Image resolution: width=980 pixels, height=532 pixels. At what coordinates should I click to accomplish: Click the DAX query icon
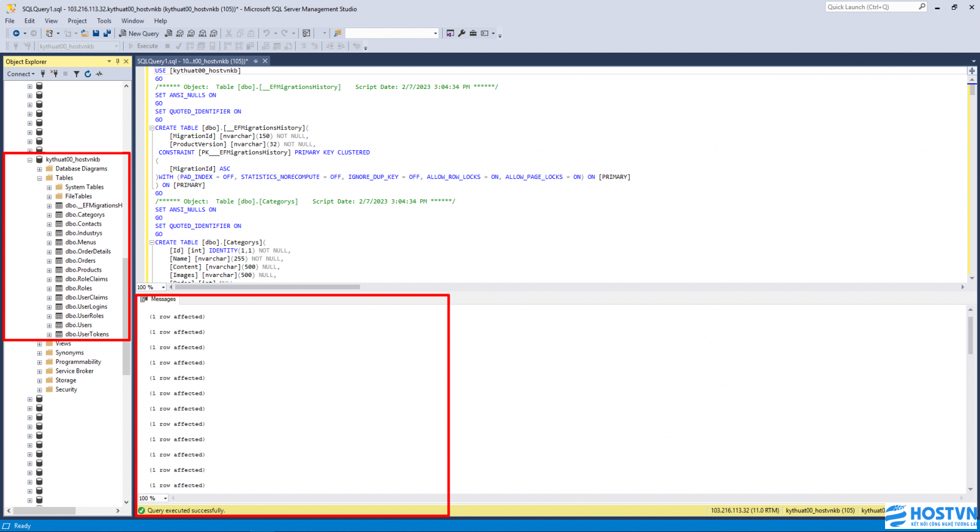213,33
